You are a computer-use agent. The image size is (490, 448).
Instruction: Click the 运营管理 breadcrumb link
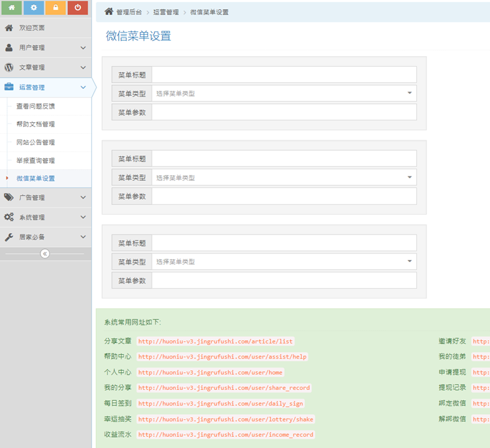(166, 12)
